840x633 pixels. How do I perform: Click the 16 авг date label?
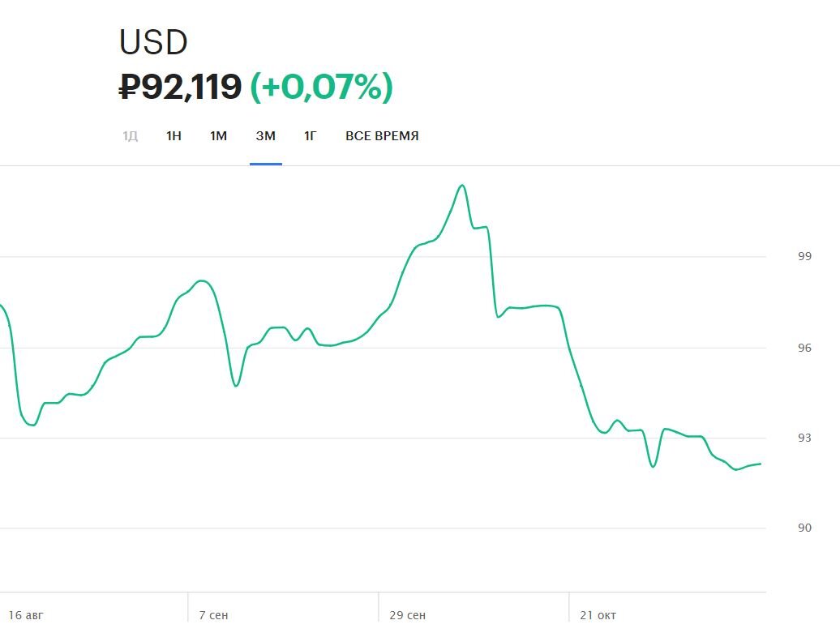point(26,615)
